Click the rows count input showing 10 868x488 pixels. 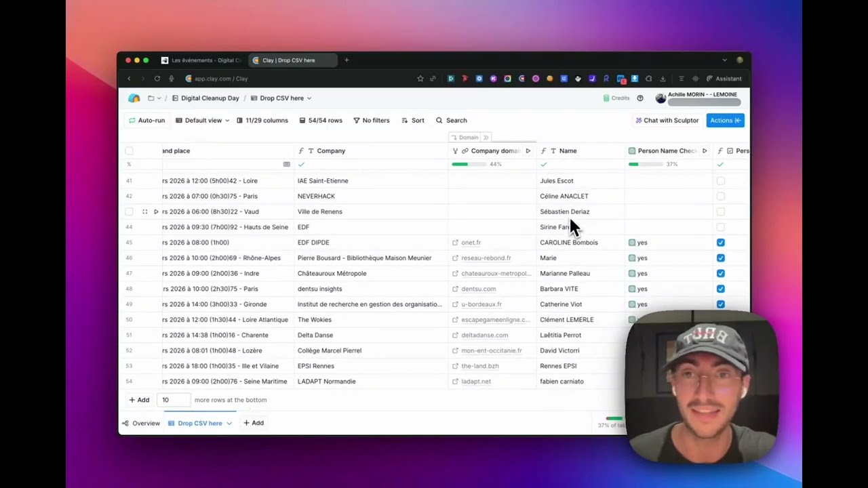point(174,400)
